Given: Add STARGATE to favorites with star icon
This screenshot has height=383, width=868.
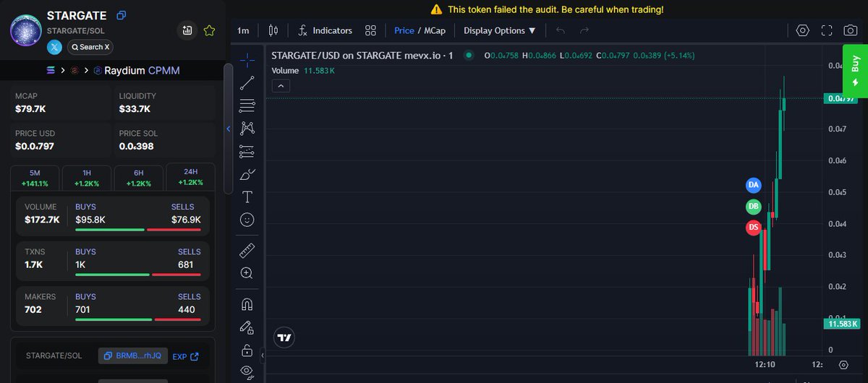Looking at the screenshot, I should coord(209,30).
